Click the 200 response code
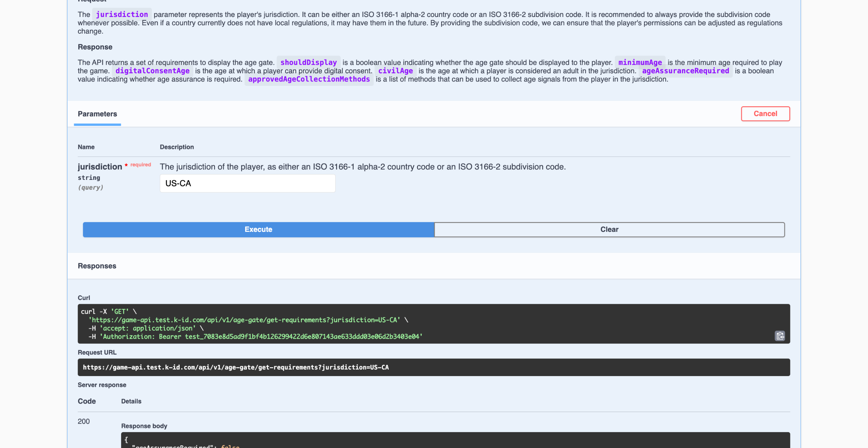868x448 pixels. [83, 421]
